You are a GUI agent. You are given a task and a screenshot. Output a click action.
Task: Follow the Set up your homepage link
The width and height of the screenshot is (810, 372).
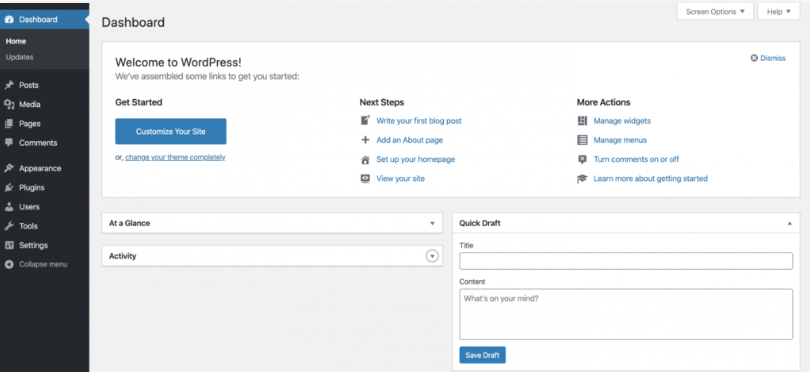pos(416,160)
